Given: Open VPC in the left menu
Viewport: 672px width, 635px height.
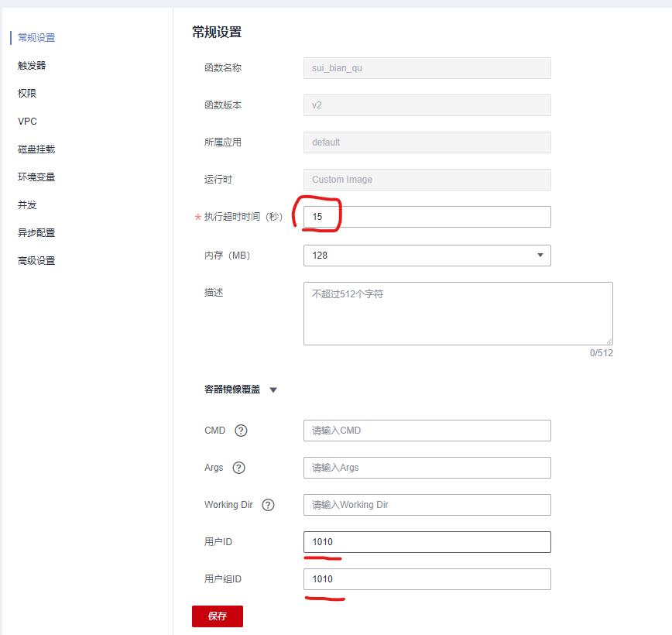Looking at the screenshot, I should [27, 122].
